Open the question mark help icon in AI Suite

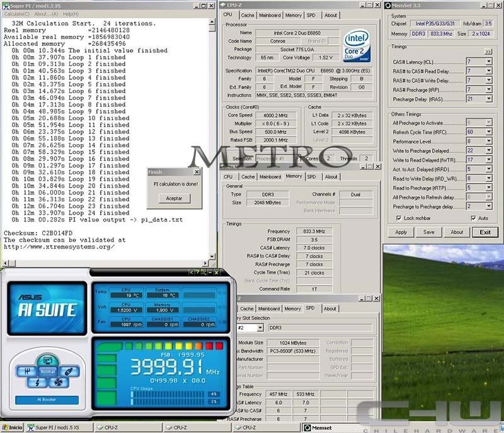click(197, 273)
